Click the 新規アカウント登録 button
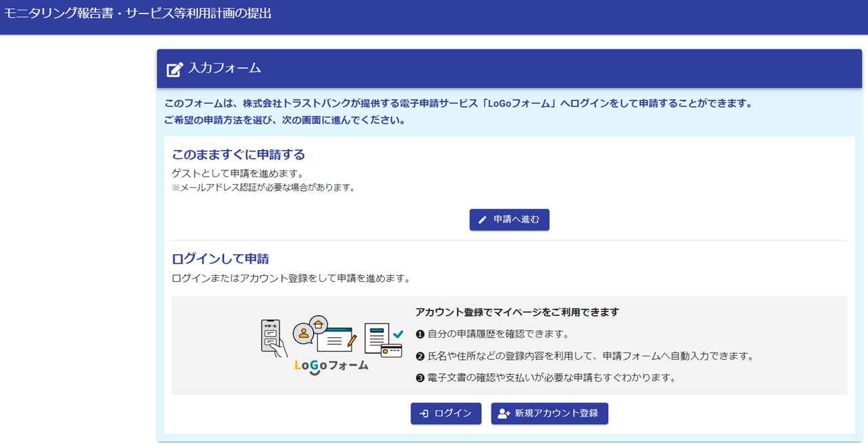868x447 pixels. (549, 413)
